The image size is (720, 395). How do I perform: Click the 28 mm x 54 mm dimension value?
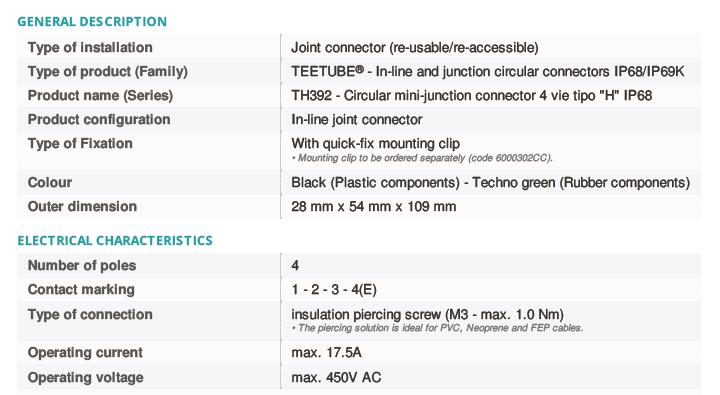(373, 206)
